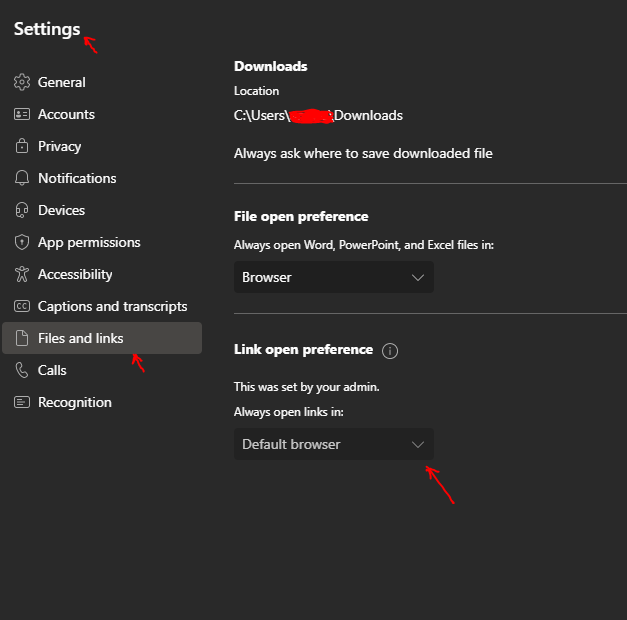This screenshot has width=627, height=620.
Task: Select the Files and links menu item
Action: [102, 338]
